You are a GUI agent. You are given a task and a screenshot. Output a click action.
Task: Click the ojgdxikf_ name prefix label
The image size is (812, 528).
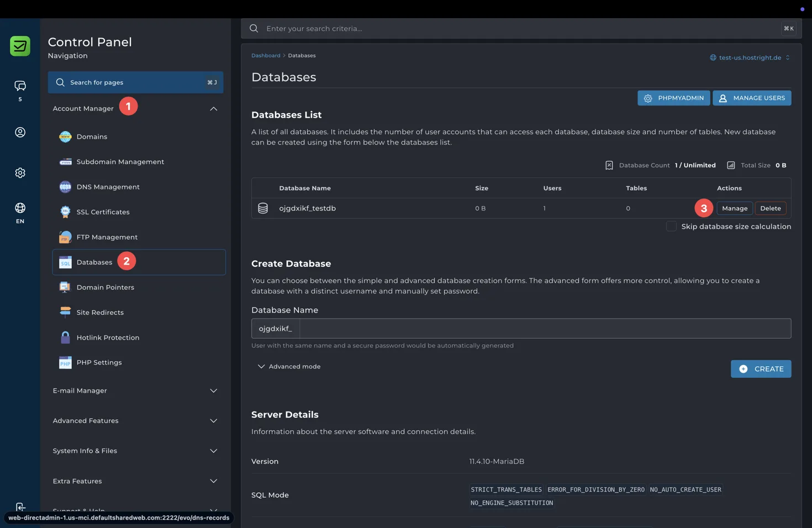pyautogui.click(x=276, y=329)
